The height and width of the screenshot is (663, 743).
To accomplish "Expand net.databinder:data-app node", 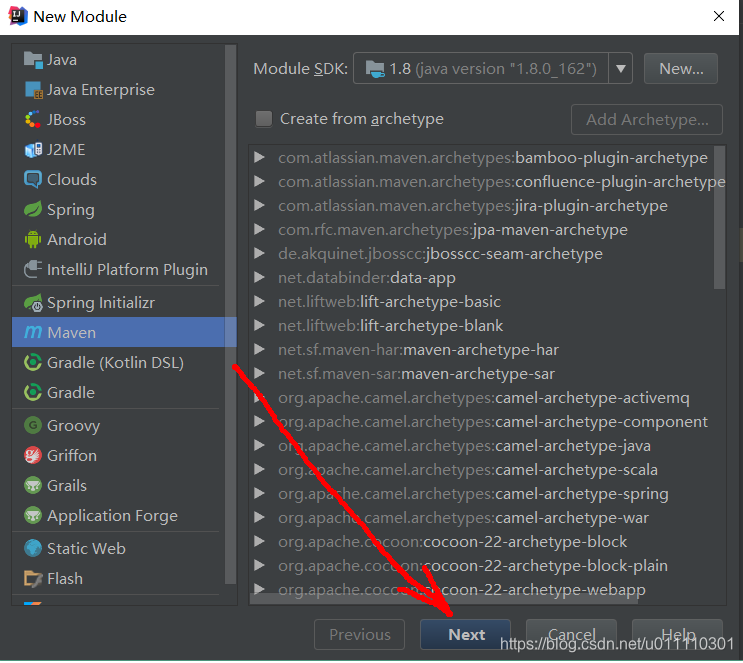I will point(259,277).
